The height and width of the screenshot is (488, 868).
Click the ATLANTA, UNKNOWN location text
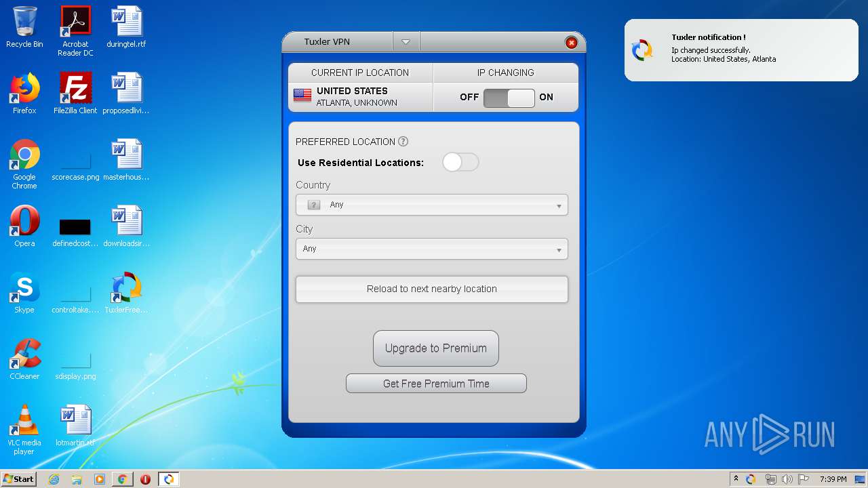(x=357, y=103)
